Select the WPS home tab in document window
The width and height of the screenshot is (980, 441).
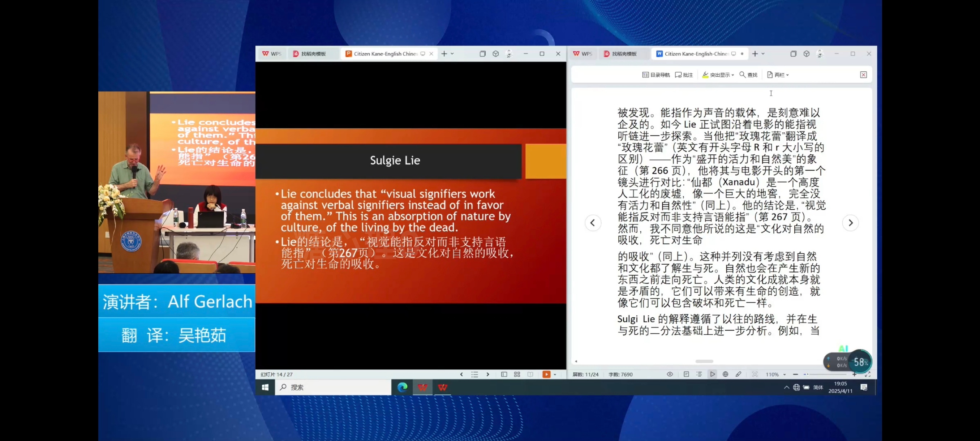click(x=583, y=53)
